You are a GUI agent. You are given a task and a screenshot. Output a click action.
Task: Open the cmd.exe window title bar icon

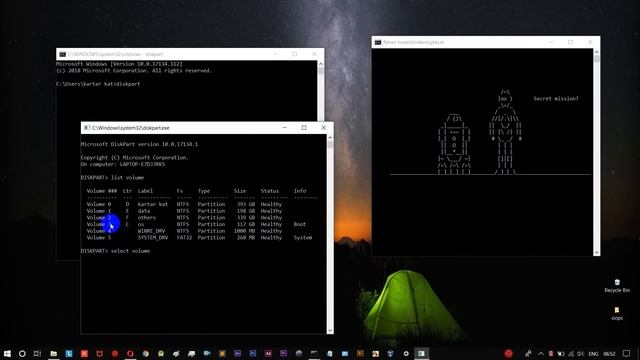[x=62, y=54]
